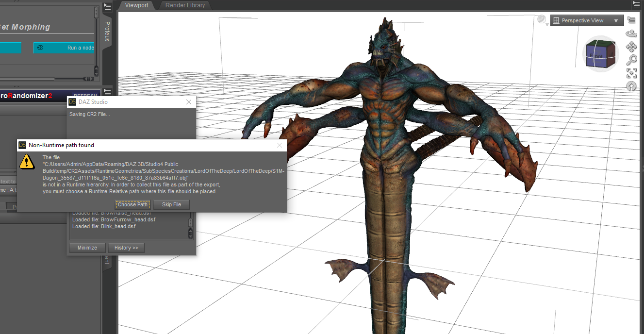The height and width of the screenshot is (334, 644).
Task: Click the yellow warning triangle icon
Action: [27, 161]
